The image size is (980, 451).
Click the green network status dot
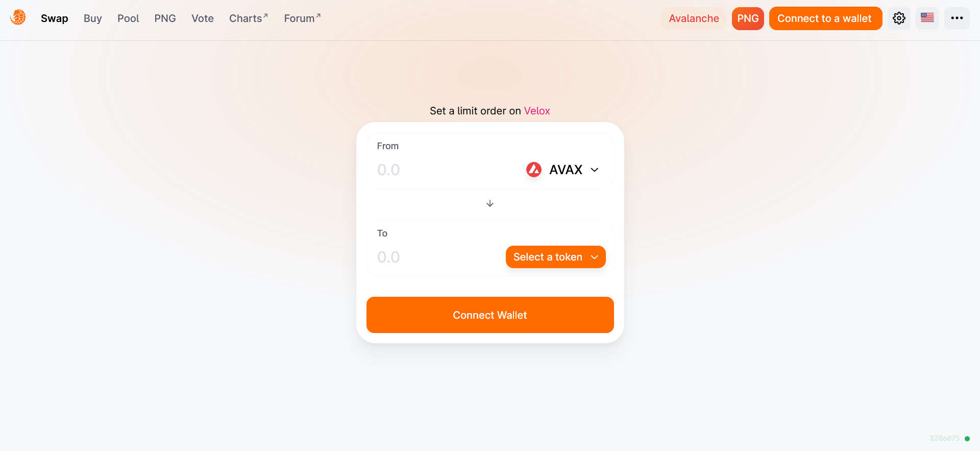pyautogui.click(x=967, y=439)
